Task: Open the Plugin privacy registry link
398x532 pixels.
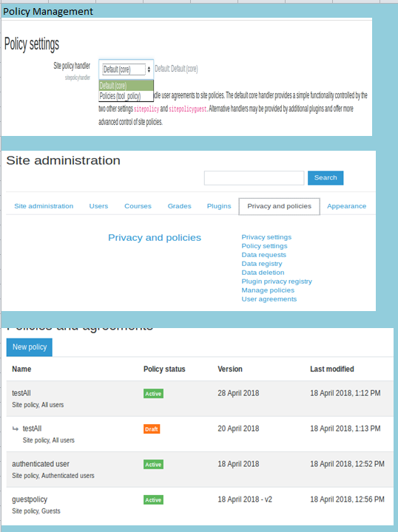Action: pos(277,282)
